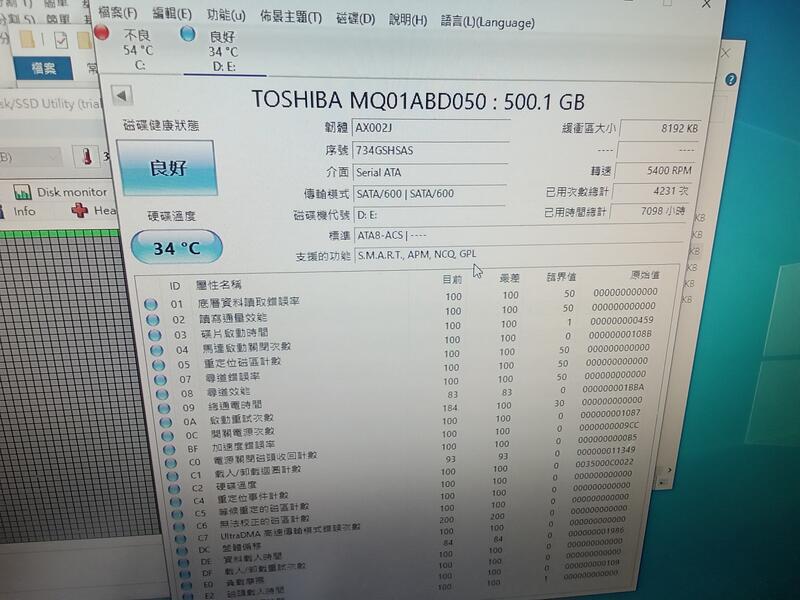Open the 語言(L)(Language) menu

coord(488,22)
